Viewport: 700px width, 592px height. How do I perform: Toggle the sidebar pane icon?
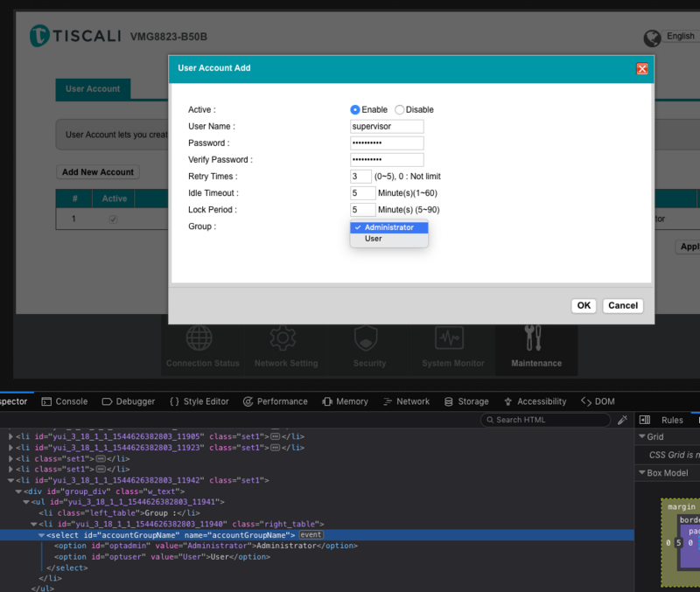645,420
